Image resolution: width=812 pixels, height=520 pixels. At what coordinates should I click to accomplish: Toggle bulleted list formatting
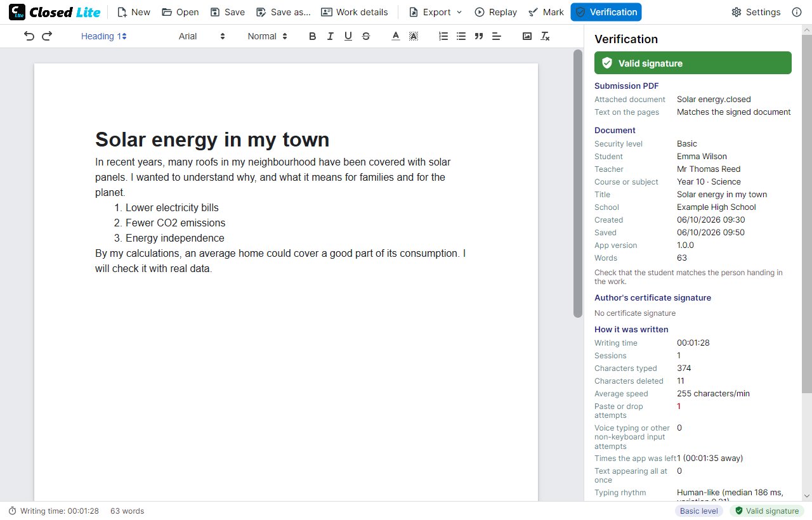click(x=461, y=36)
